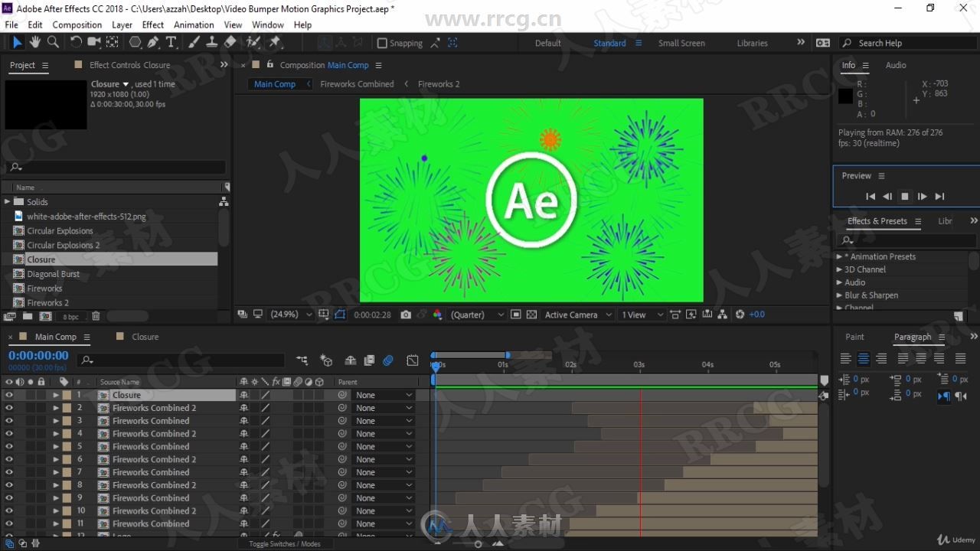Image resolution: width=980 pixels, height=551 pixels.
Task: Expand layer 4 Fireworks Combined 2 properties
Action: 55,434
